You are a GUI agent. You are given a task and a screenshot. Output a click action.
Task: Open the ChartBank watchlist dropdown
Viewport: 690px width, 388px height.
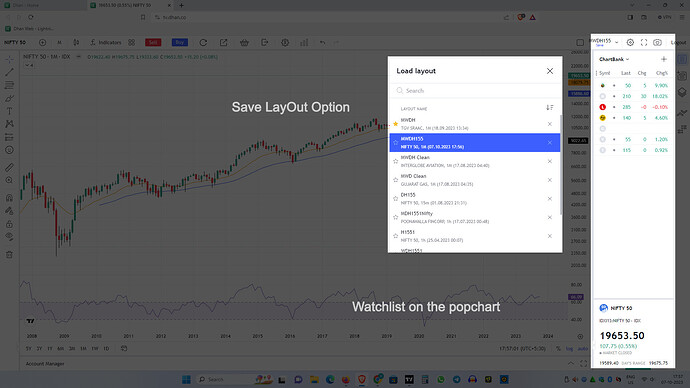click(614, 59)
